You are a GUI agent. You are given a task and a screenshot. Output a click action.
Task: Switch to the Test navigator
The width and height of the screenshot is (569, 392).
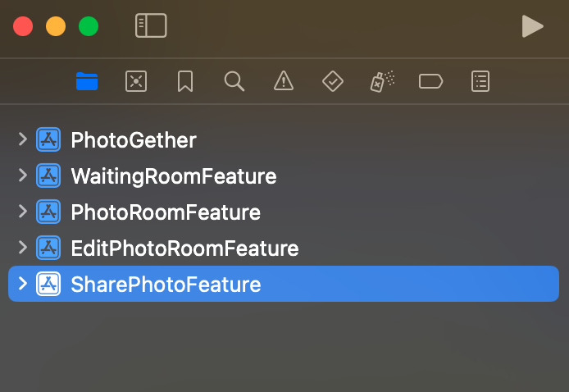[332, 80]
